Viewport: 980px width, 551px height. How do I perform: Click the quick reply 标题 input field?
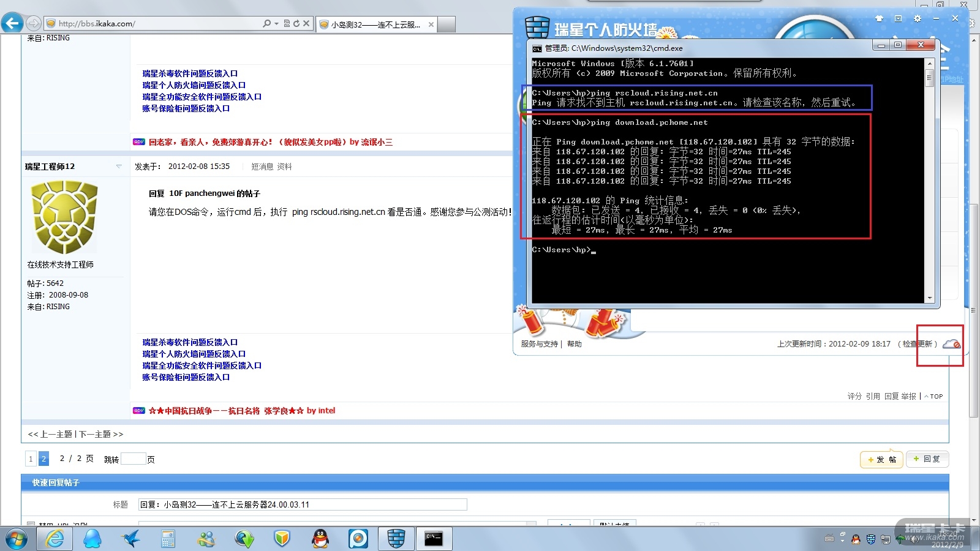[x=303, y=504]
